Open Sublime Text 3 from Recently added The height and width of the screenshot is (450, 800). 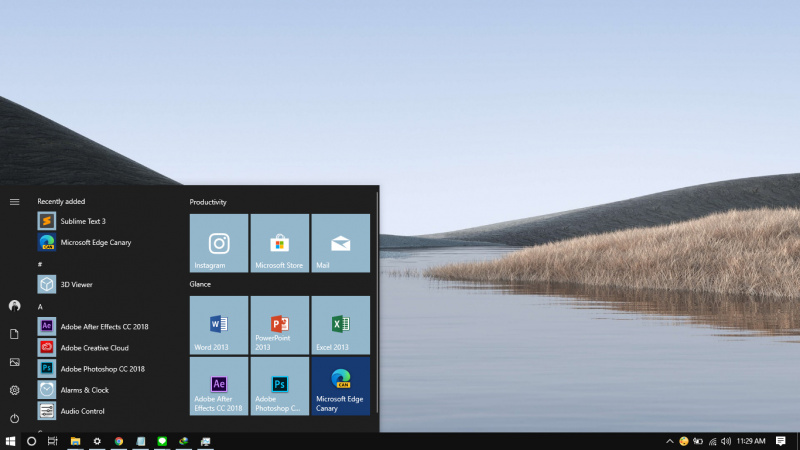click(107, 221)
